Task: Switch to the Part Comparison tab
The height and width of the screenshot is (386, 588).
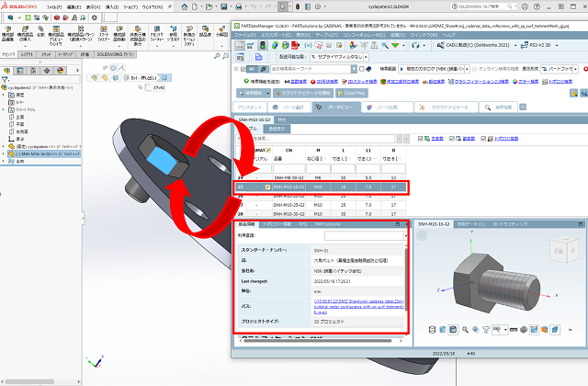Action: pos(388,108)
